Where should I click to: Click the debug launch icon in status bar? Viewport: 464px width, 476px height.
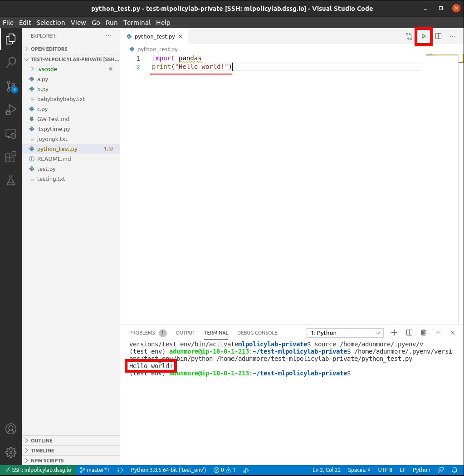246,470
